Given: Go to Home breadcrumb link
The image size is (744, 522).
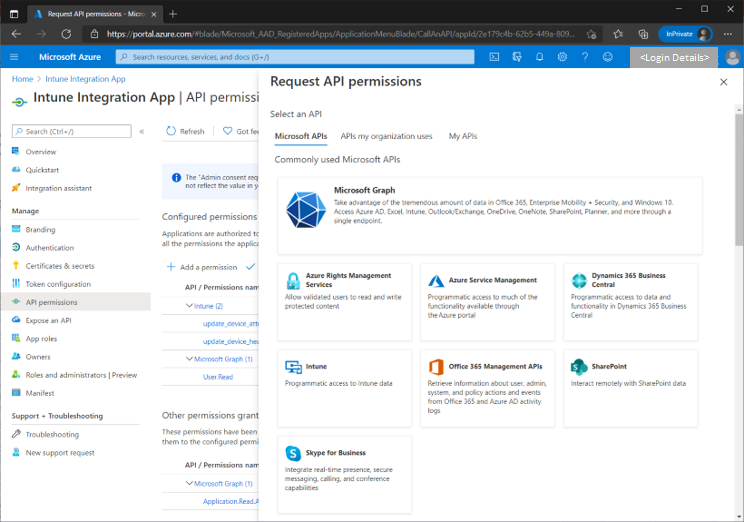Looking at the screenshot, I should coord(22,79).
